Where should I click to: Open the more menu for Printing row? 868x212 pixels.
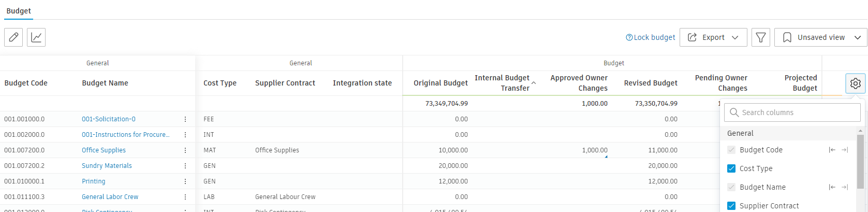(185, 181)
